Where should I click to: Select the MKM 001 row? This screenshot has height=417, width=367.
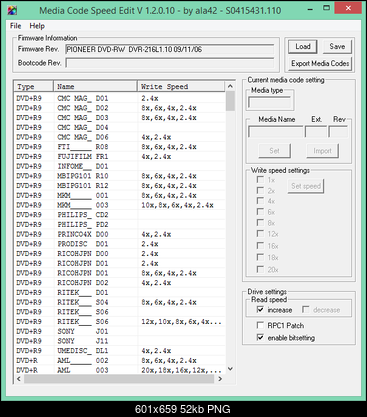pos(120,195)
